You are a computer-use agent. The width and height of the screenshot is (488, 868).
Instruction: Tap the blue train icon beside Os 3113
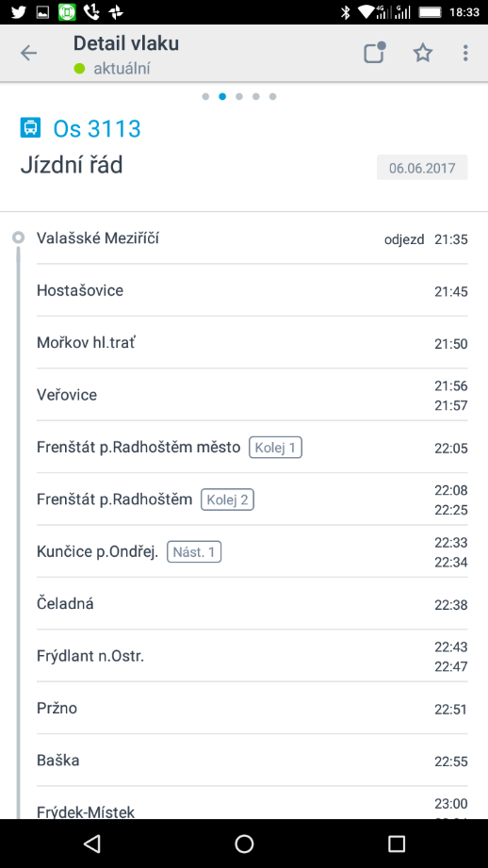coord(30,127)
